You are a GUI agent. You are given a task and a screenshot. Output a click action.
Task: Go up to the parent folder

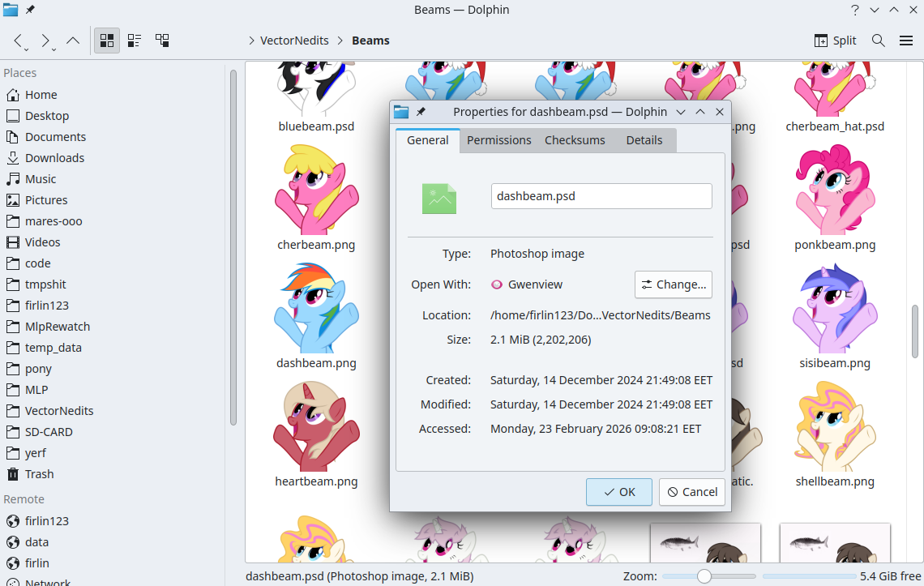click(72, 41)
